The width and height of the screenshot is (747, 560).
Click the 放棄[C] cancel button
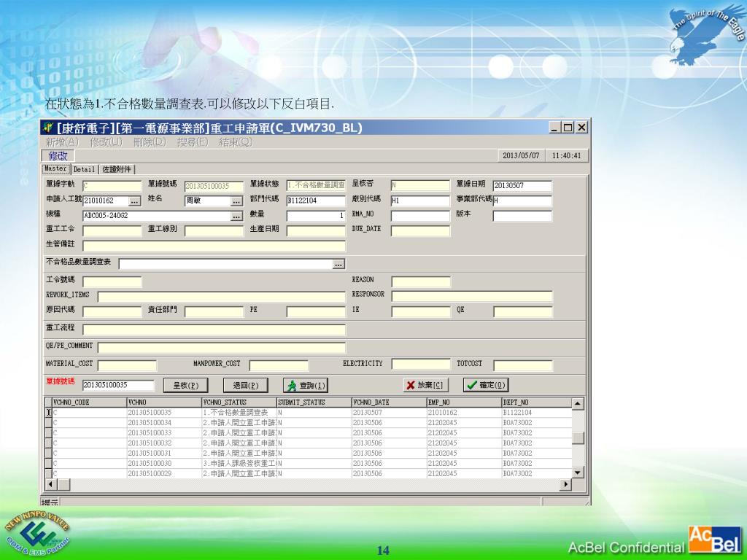pyautogui.click(x=425, y=385)
